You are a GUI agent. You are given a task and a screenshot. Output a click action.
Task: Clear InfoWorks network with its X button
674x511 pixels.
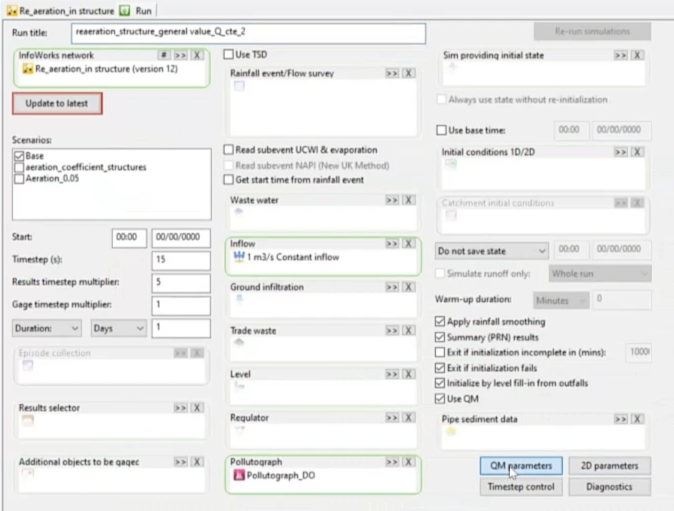point(197,55)
